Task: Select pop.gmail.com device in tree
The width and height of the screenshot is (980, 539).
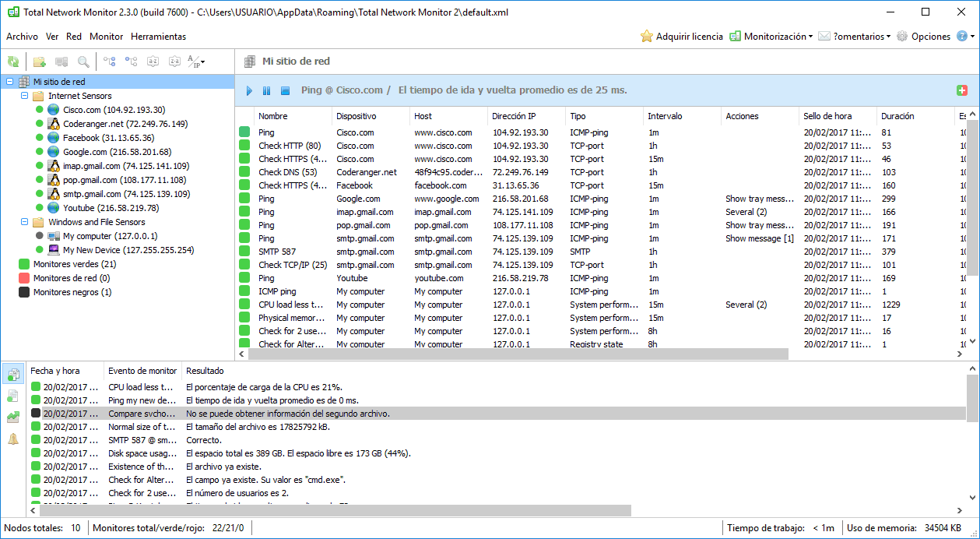Action: click(x=125, y=180)
